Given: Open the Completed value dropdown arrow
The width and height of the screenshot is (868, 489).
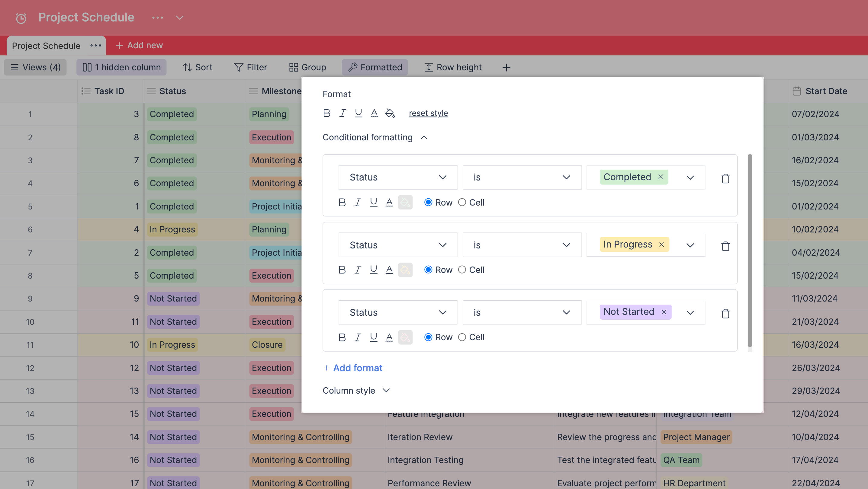Looking at the screenshot, I should [690, 177].
